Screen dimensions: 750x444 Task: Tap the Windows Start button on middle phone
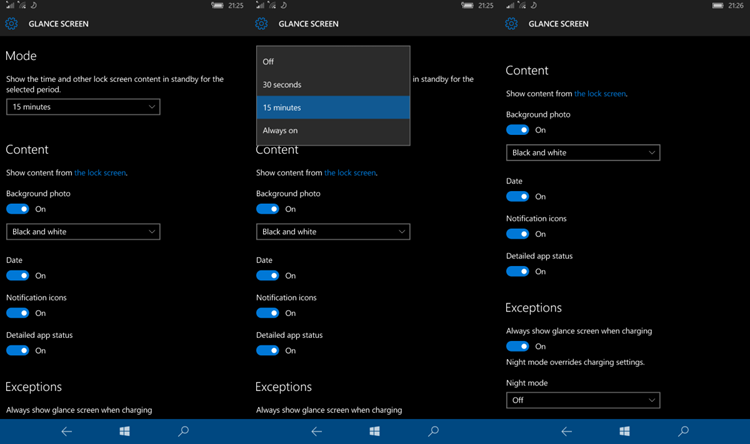click(375, 432)
